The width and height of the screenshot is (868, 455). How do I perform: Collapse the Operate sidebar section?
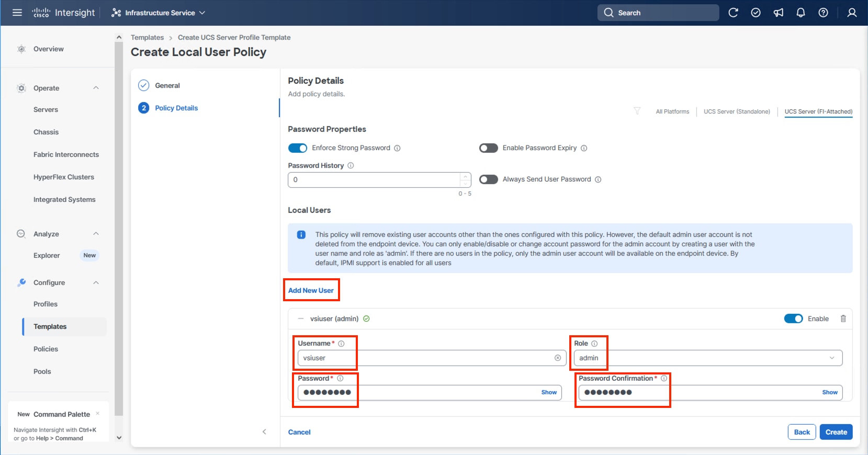(96, 88)
